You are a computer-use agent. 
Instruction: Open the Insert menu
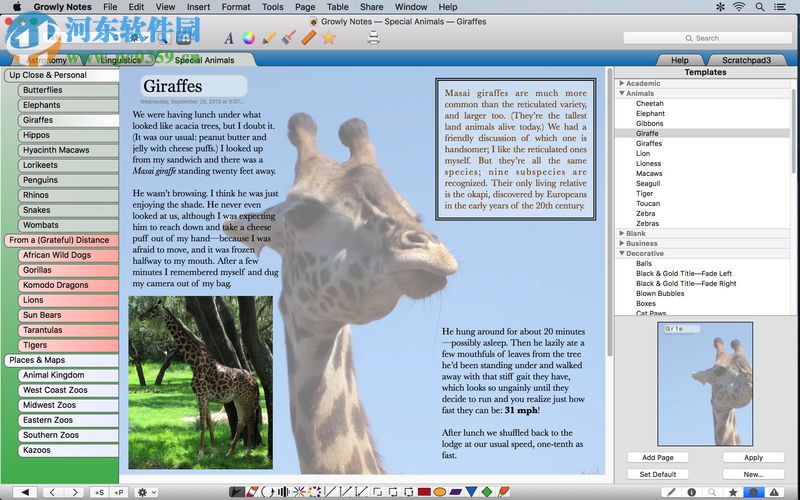click(198, 7)
